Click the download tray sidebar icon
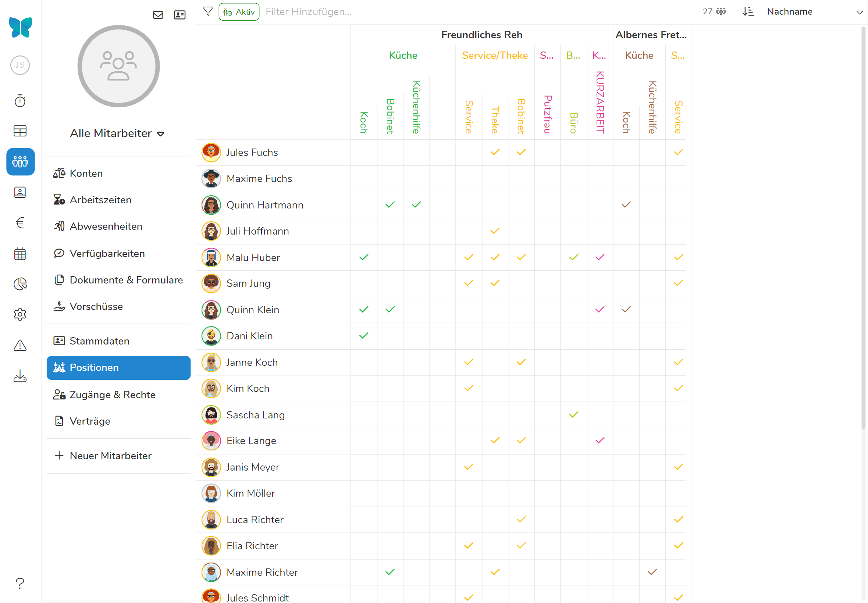Viewport: 868px width, 603px height. click(x=20, y=376)
